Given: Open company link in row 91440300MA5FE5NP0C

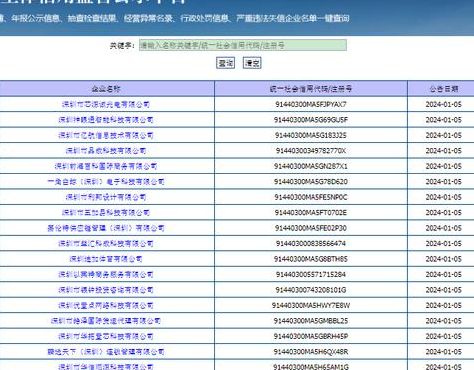Looking at the screenshot, I should coord(106,197).
